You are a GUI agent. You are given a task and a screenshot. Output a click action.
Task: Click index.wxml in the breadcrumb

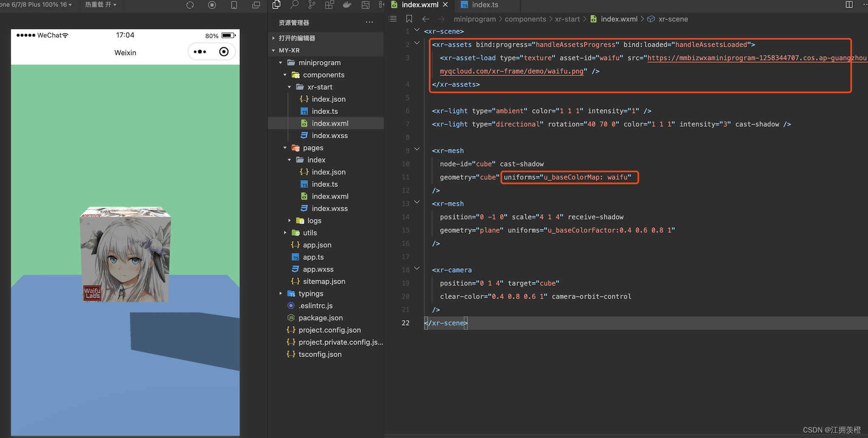[x=619, y=19]
